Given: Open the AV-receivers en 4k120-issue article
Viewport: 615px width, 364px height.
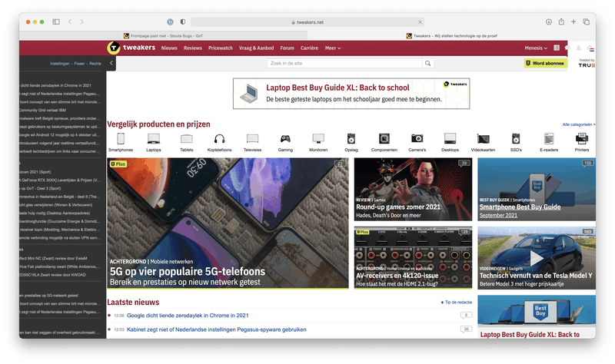Looking at the screenshot, I should pos(413,258).
